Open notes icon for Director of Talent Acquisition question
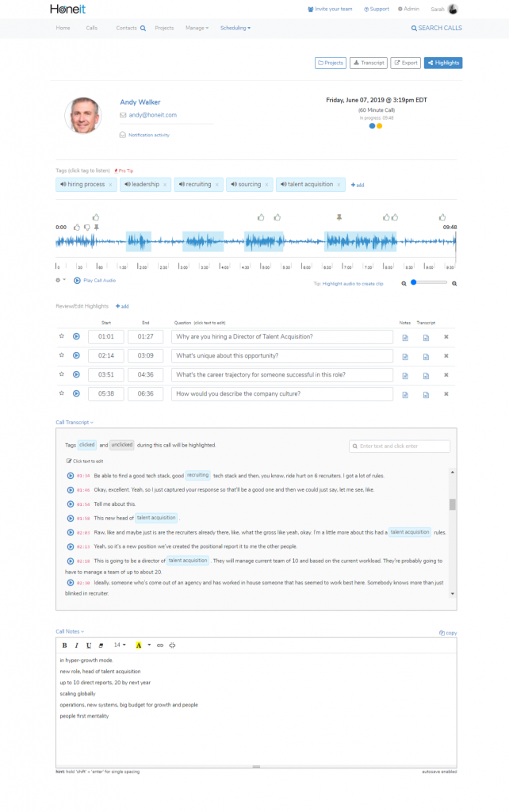This screenshot has width=509, height=812. (405, 338)
